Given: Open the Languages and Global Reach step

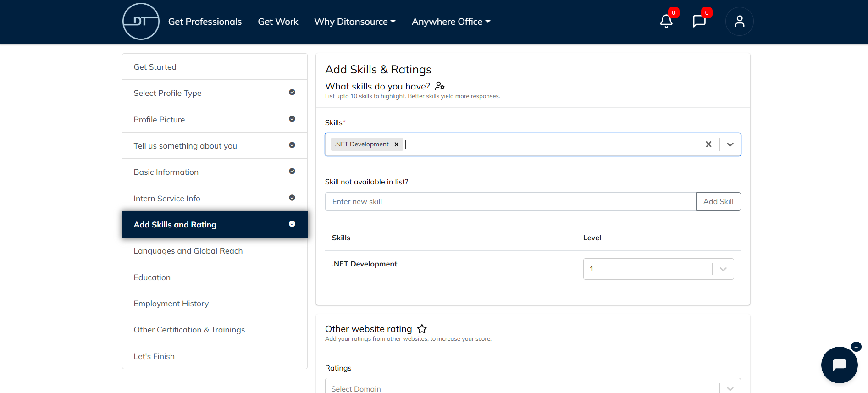Looking at the screenshot, I should (215, 251).
